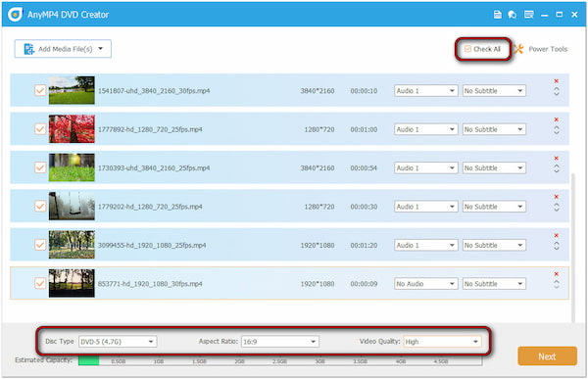This screenshot has height=379, width=588.
Task: Click duration value 00:01:20
Action: 364,245
